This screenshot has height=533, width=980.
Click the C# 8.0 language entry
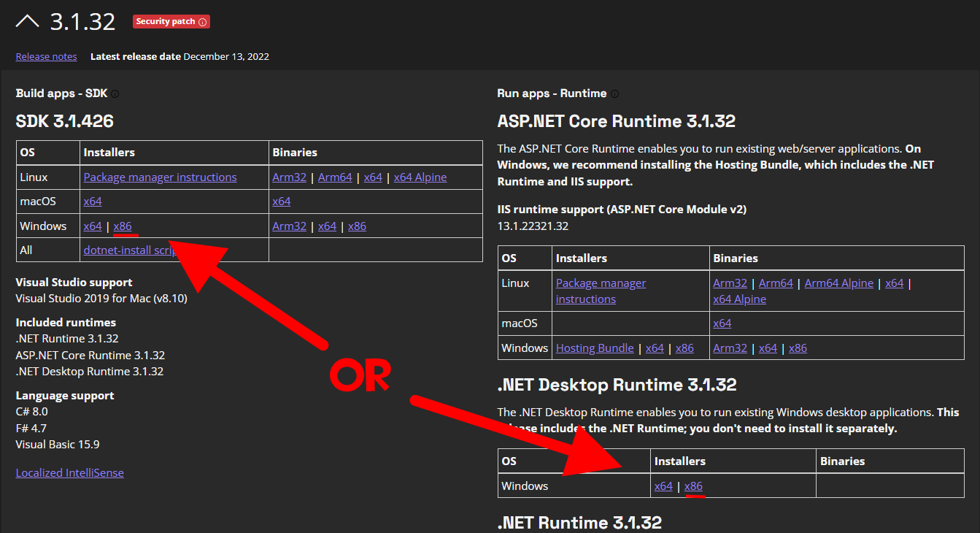[x=31, y=412]
